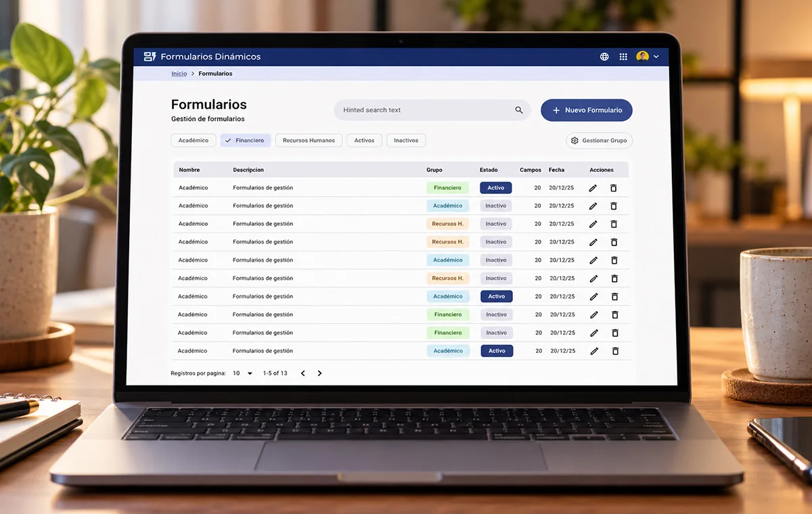Screen dimensions: 812x514
Task: Go to previous page with left arrow
Action: [302, 373]
